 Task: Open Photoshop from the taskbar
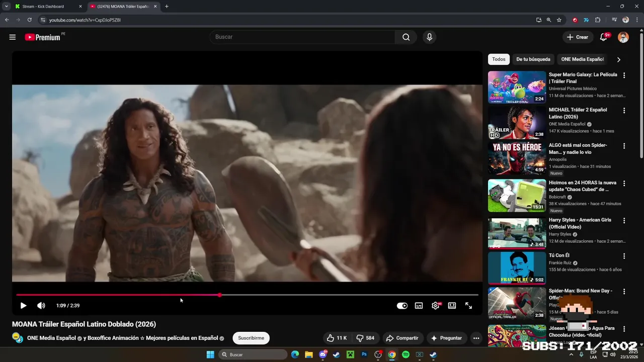coord(364,354)
